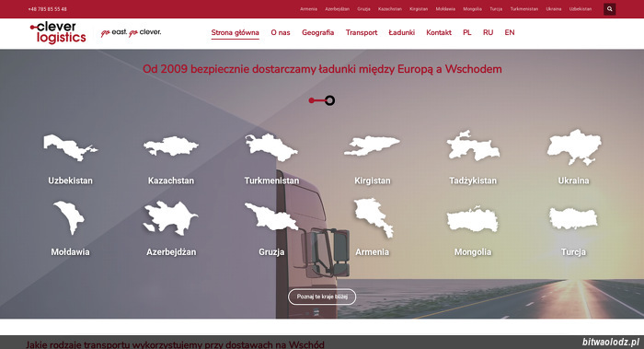Switch language to PL
The height and width of the screenshot is (349, 644).
click(x=467, y=32)
